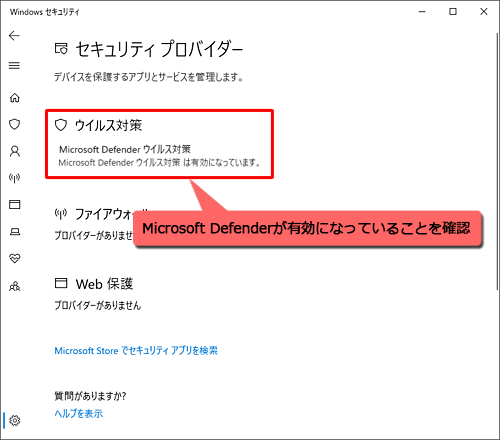The height and width of the screenshot is (440, 500).
Task: Click the セキュリティ プロバイダー header icon
Action: pos(61,49)
